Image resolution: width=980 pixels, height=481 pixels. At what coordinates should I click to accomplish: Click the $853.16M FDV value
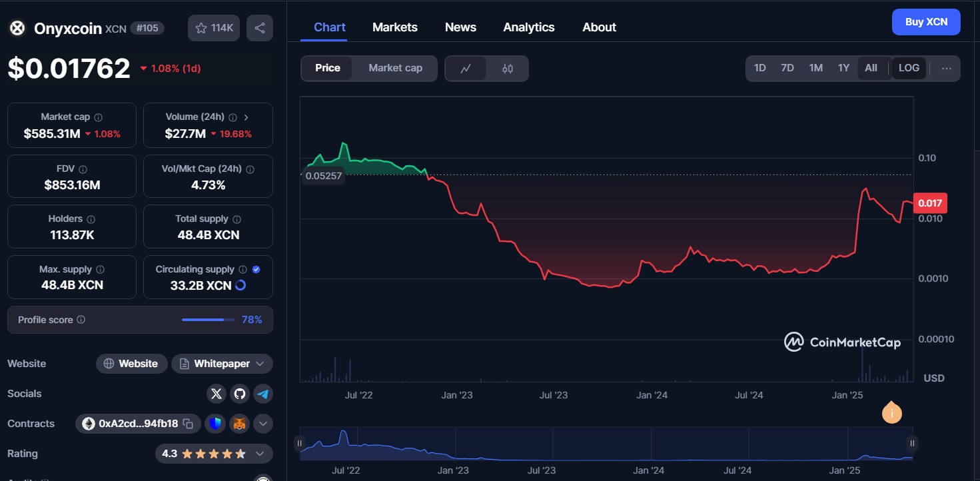[x=72, y=185]
